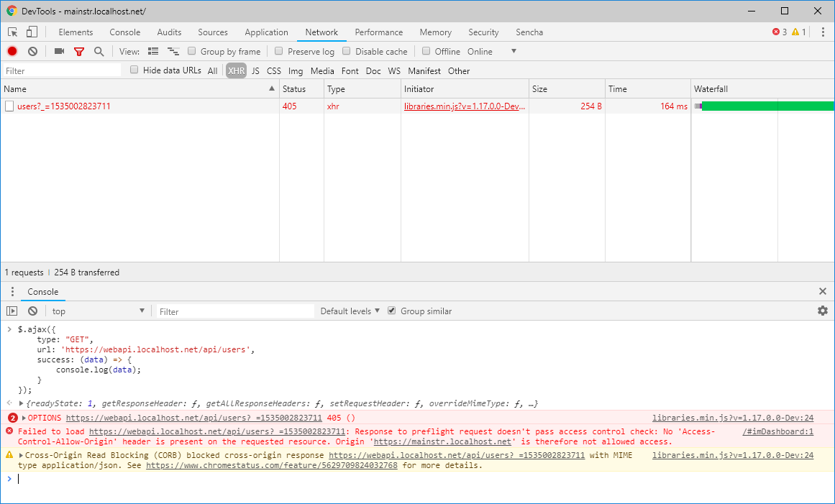Filter requests by Img
Screen dimensions: 835x504
coord(296,70)
